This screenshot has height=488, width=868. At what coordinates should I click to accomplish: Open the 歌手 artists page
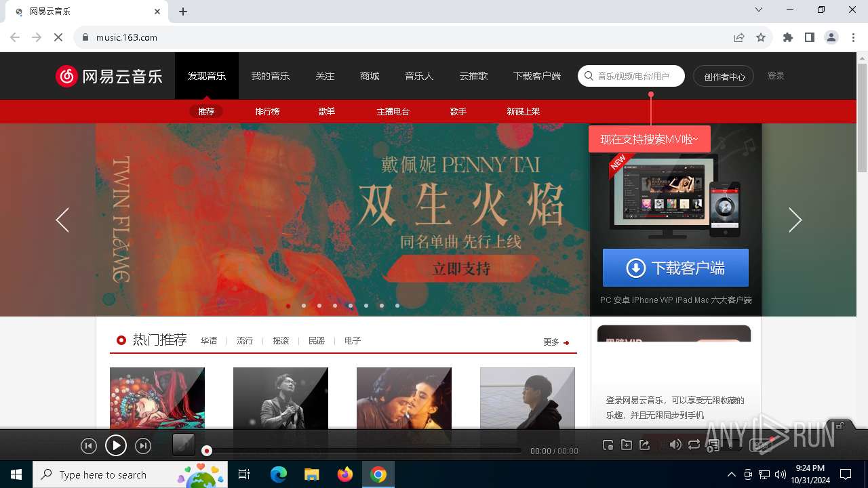(x=458, y=111)
